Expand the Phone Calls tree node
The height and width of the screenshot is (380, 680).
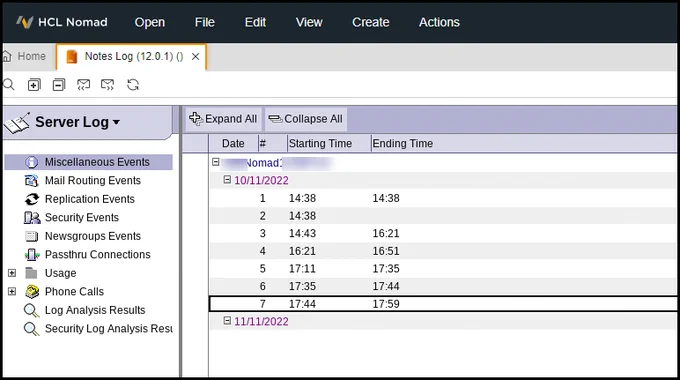tap(12, 292)
